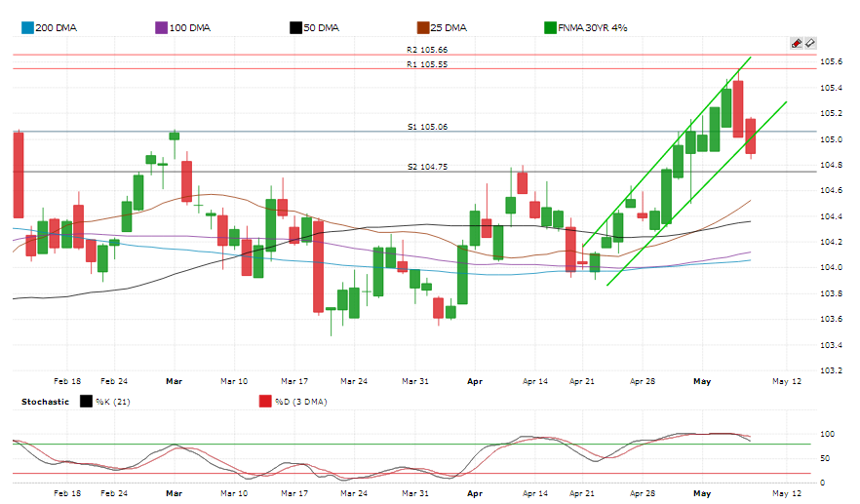Click the red drawing marker tool icon

point(796,44)
